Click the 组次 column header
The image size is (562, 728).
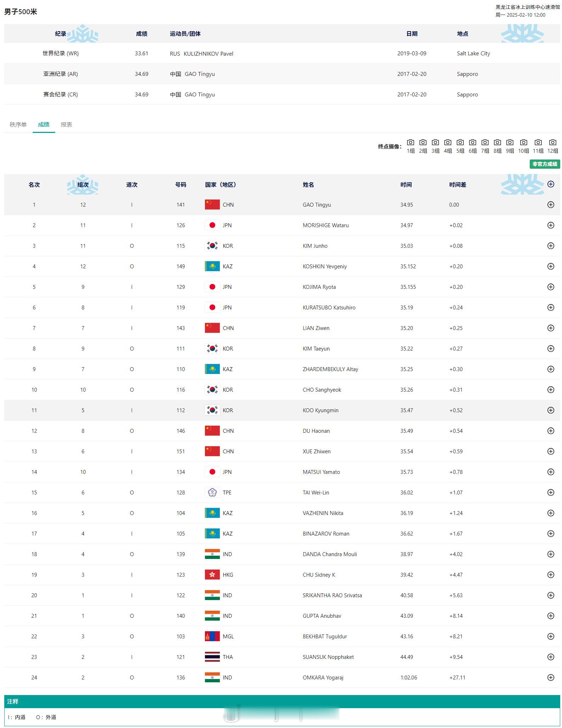83,185
